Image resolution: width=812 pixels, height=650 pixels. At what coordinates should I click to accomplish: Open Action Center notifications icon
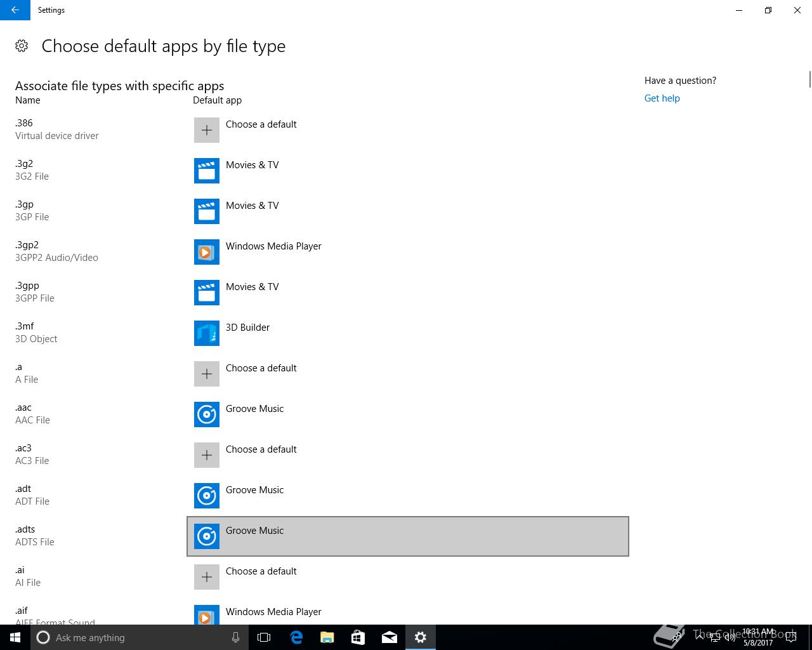click(791, 637)
